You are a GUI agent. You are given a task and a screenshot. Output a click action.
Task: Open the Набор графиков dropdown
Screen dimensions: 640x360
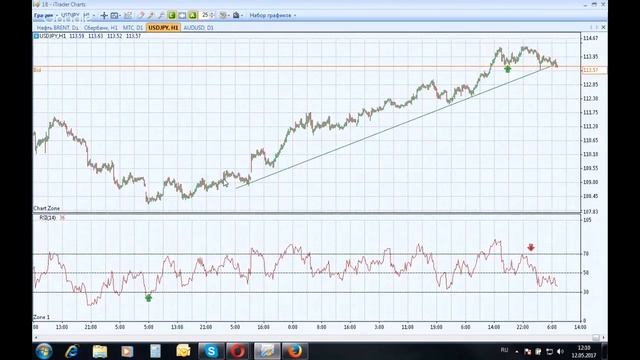point(273,16)
